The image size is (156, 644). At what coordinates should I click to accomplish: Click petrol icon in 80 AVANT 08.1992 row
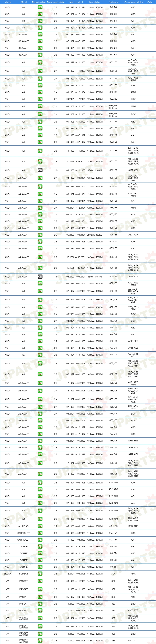(x=40, y=55)
